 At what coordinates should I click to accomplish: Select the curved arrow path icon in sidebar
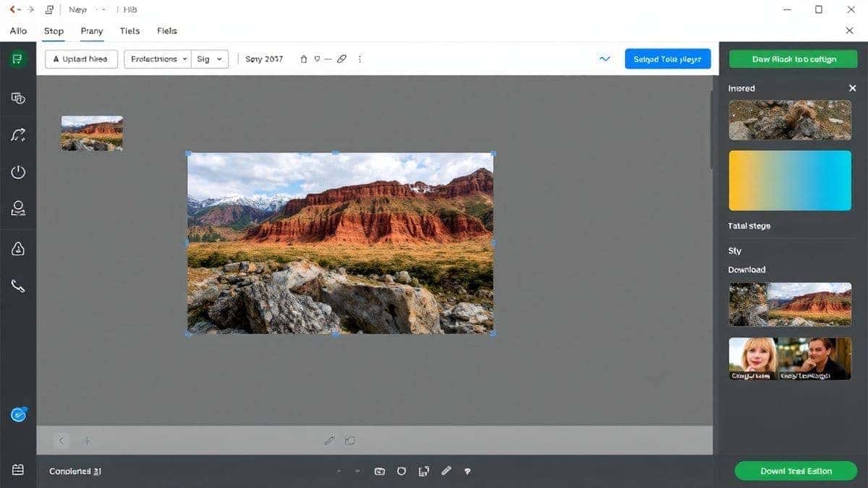click(x=18, y=134)
